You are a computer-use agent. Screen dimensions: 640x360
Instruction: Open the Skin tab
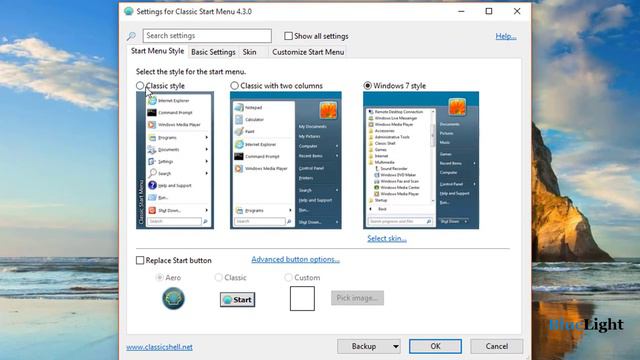[249, 52]
